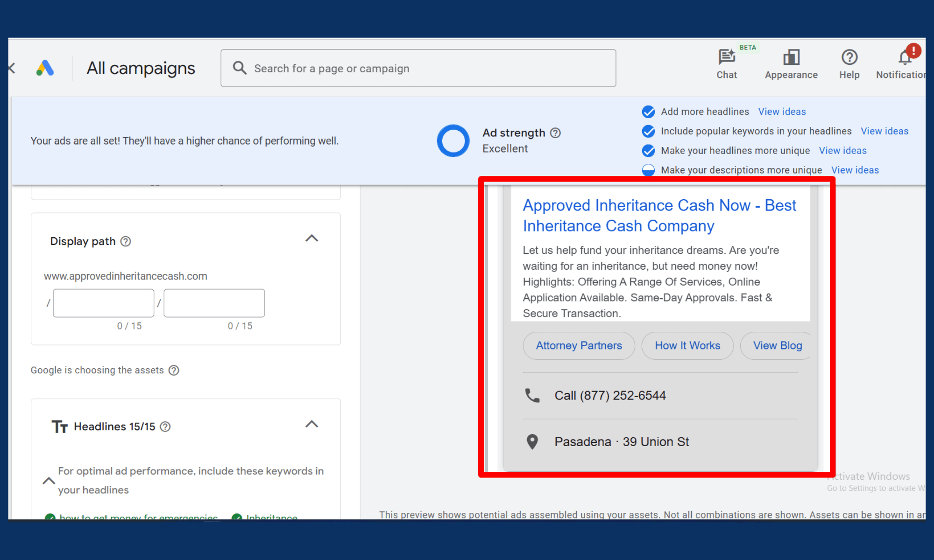Image resolution: width=934 pixels, height=560 pixels.
Task: Click the Google Ads logo
Action: [x=45, y=69]
